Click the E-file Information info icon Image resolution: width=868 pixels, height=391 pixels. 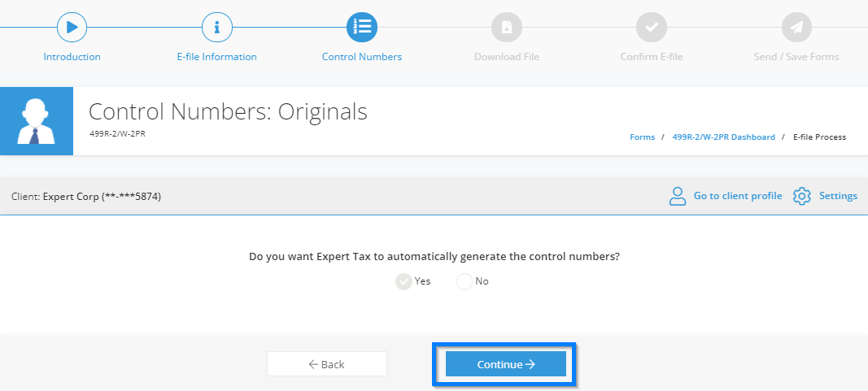(x=217, y=27)
